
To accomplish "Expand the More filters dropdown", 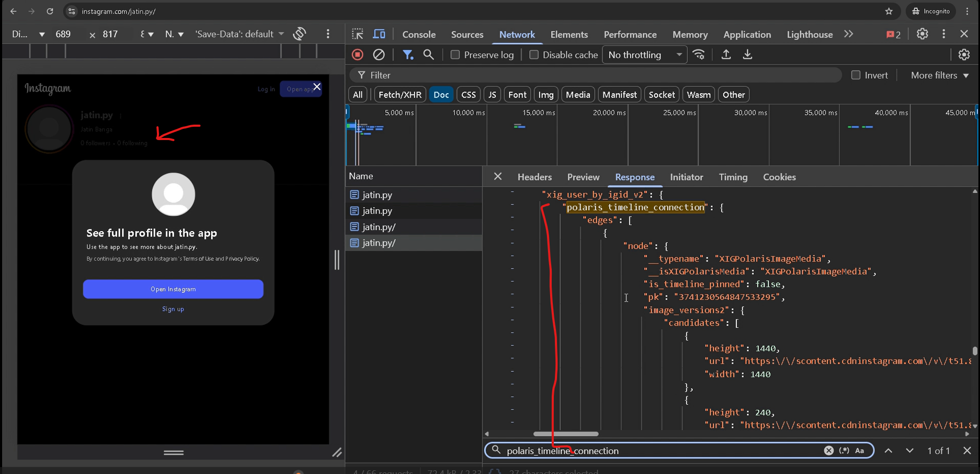I will (x=940, y=75).
